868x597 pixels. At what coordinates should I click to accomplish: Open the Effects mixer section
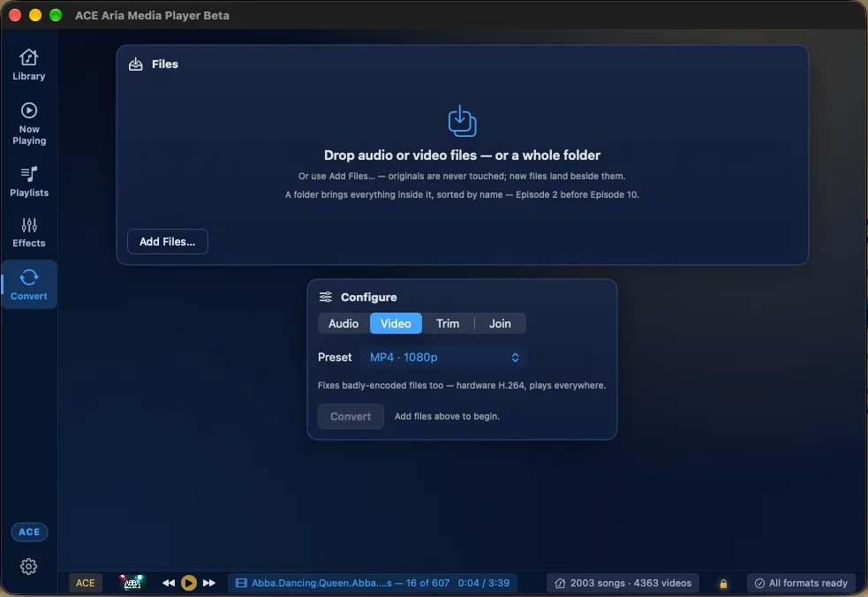pyautogui.click(x=29, y=232)
